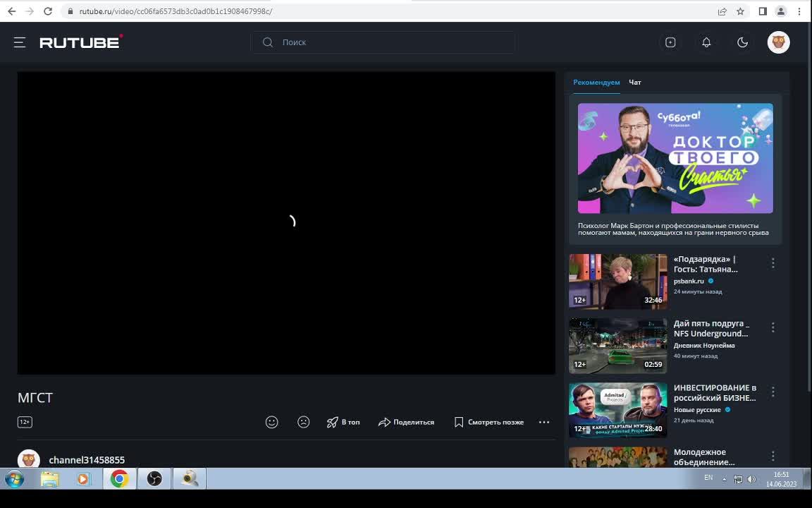Open options for the «Подзарядка» video

(x=773, y=263)
